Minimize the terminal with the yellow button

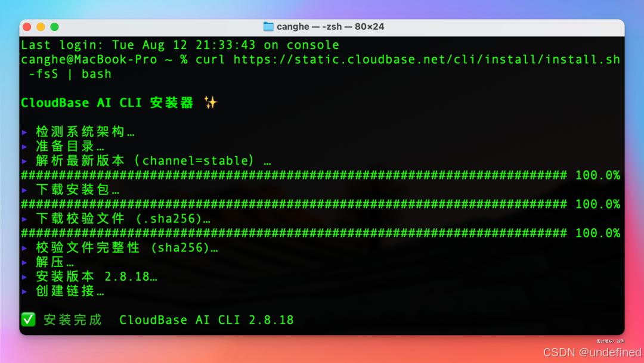(41, 27)
